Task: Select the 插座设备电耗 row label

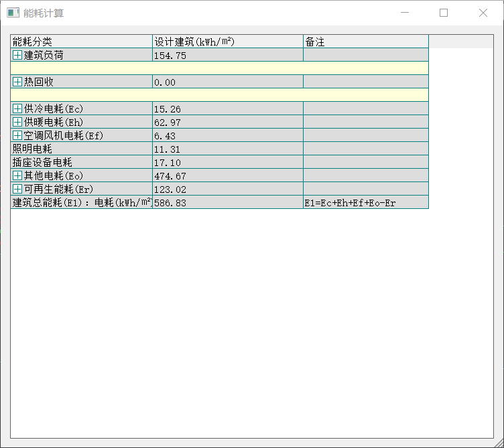Action: [42, 162]
